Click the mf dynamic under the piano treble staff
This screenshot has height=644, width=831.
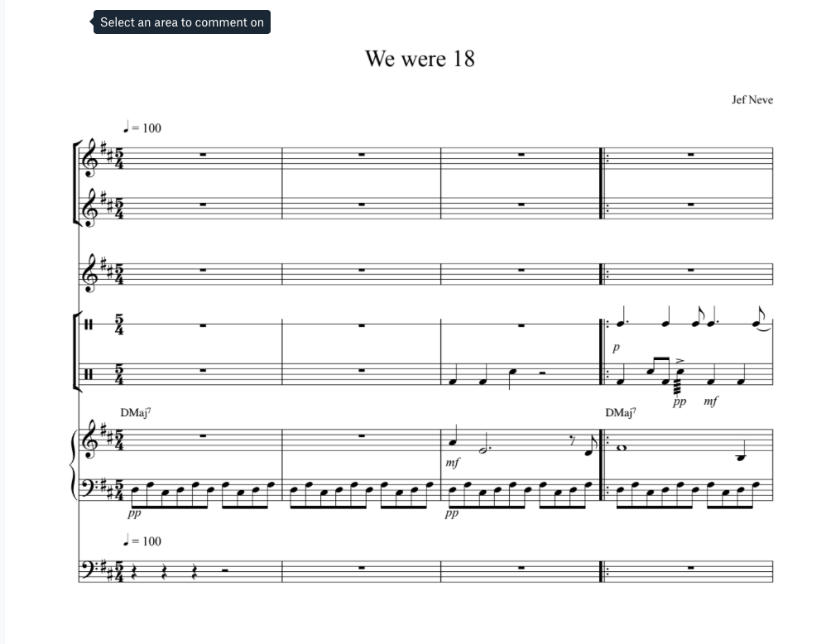coord(452,462)
